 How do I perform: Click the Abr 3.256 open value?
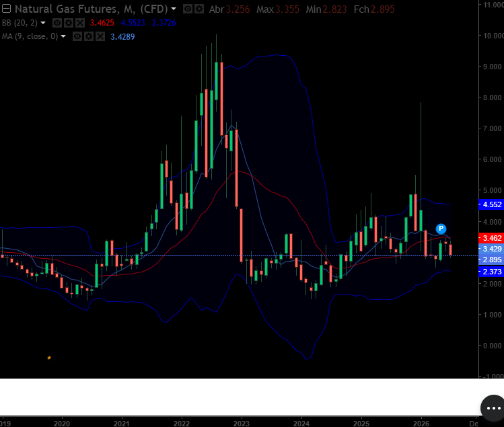(229, 9)
